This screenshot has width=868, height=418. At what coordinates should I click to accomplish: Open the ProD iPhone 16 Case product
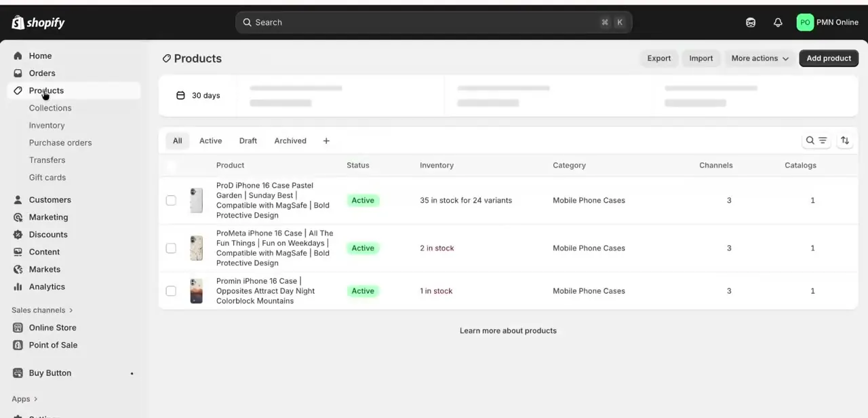(275, 200)
